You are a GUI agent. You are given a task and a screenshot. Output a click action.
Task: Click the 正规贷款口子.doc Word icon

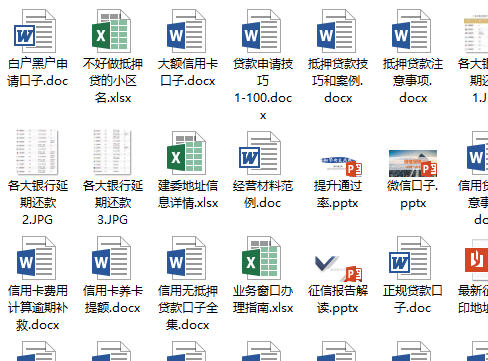tap(410, 258)
